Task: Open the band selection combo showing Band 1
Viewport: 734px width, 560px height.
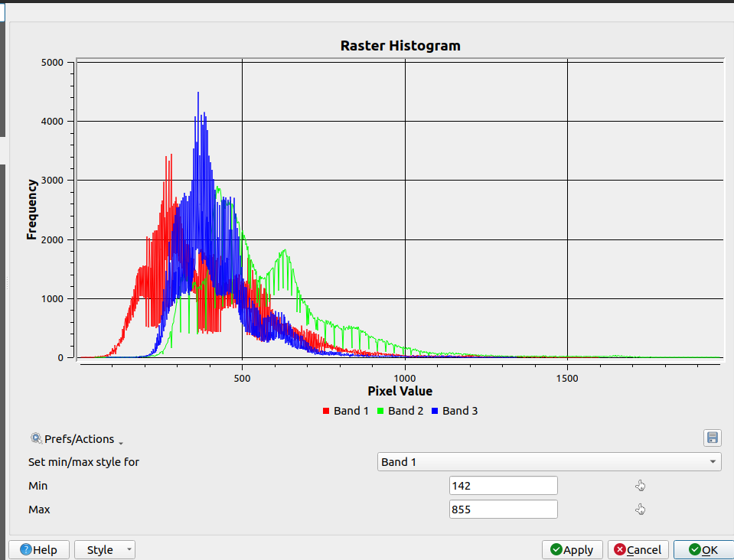Action: tap(548, 461)
